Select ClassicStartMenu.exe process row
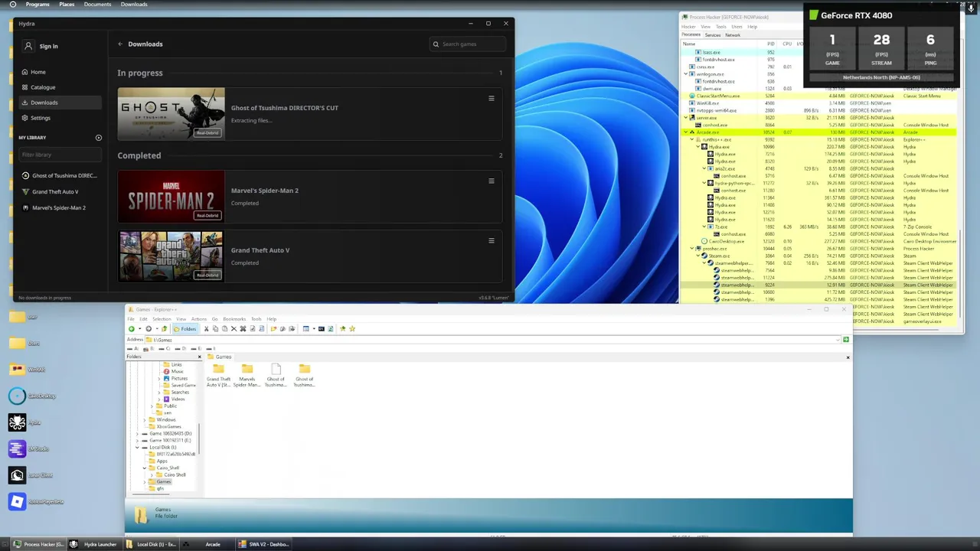Image resolution: width=980 pixels, height=551 pixels. click(x=819, y=96)
